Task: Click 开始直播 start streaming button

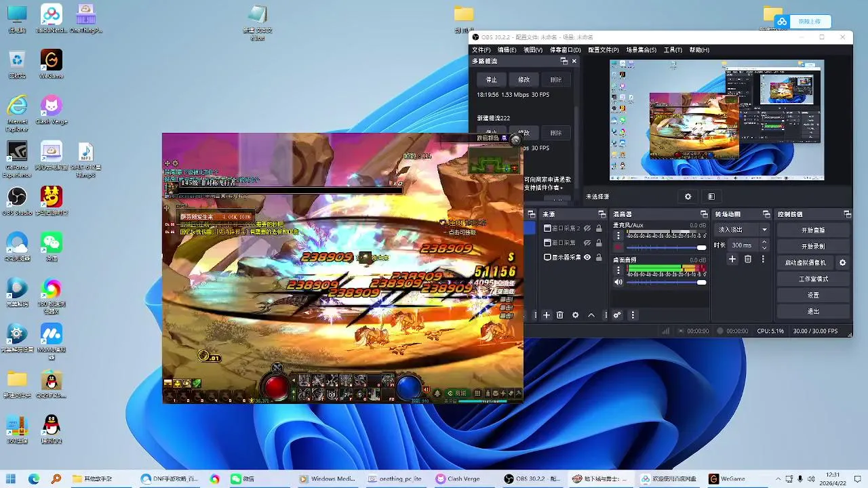Action: point(813,230)
